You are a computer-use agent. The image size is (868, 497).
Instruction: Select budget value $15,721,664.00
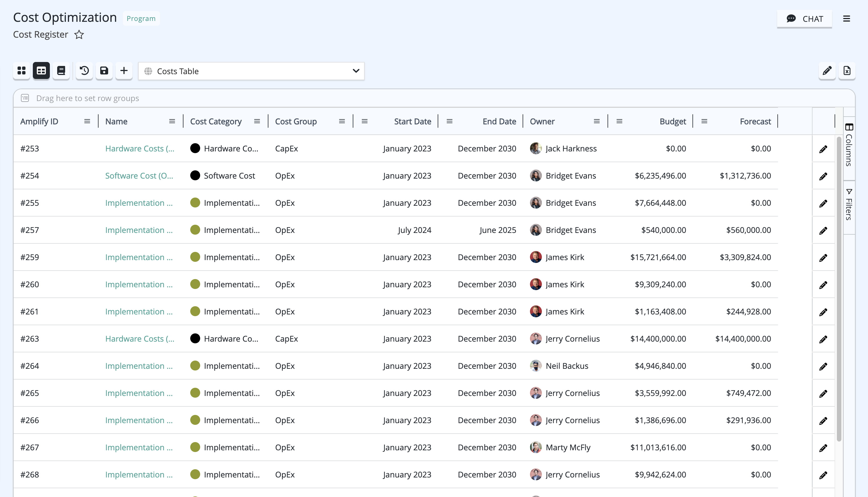click(658, 257)
